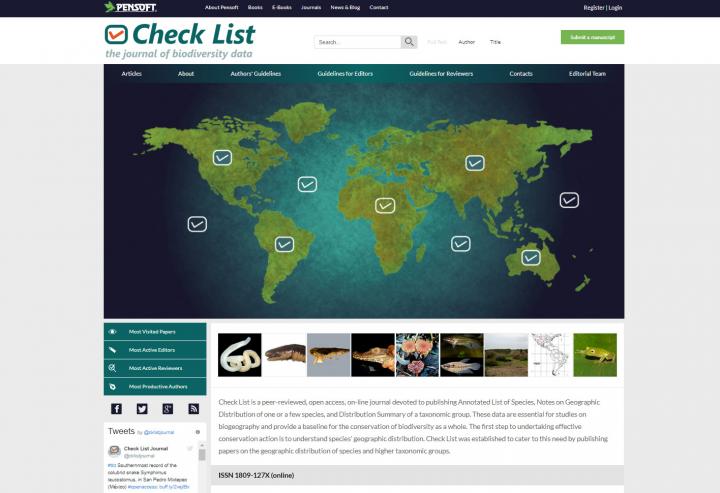Click the checkmark marker over Australia
720x493 pixels.
point(531,257)
